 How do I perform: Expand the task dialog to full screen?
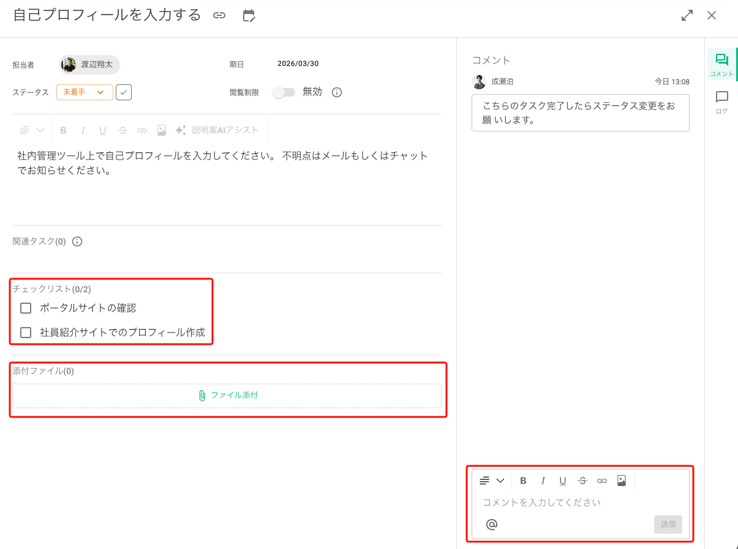click(x=687, y=16)
